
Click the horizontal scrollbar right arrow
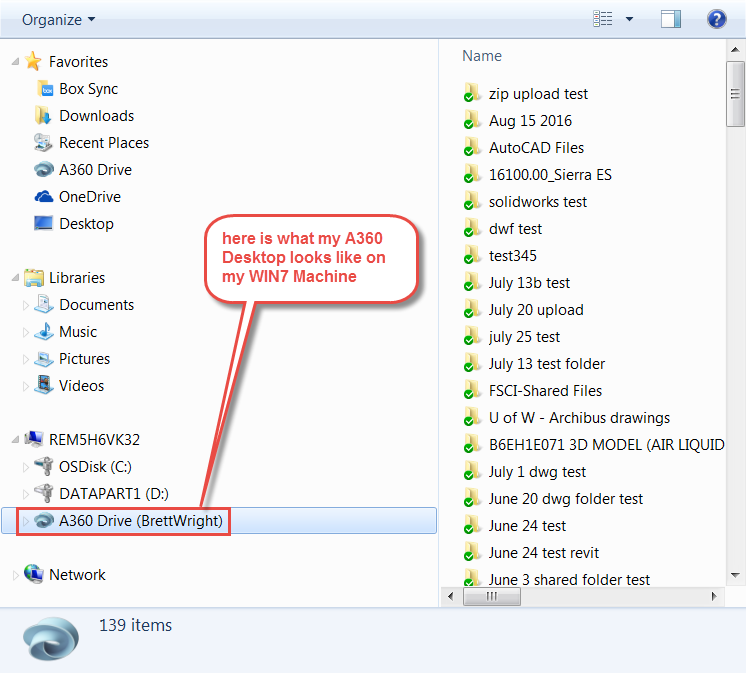coord(714,596)
